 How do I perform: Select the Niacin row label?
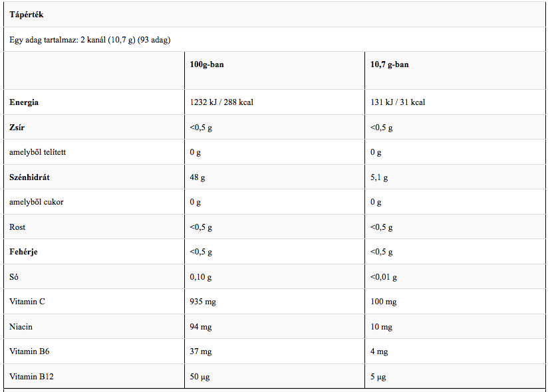pos(21,327)
